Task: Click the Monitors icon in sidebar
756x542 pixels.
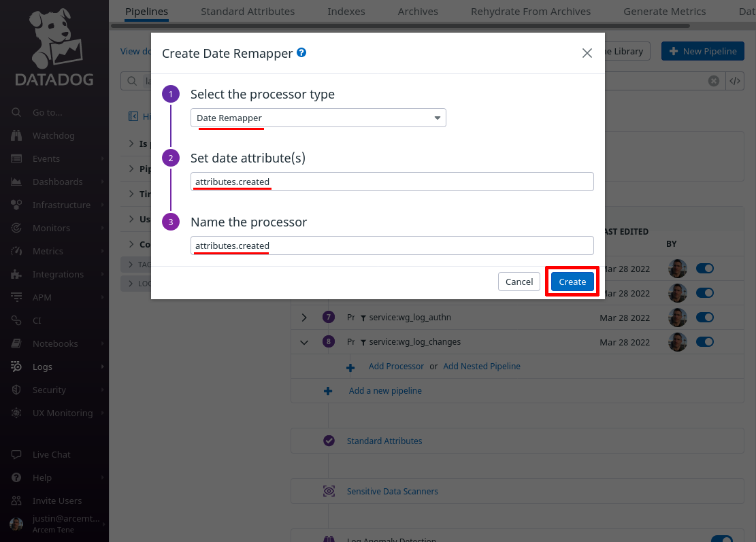Action: [16, 228]
